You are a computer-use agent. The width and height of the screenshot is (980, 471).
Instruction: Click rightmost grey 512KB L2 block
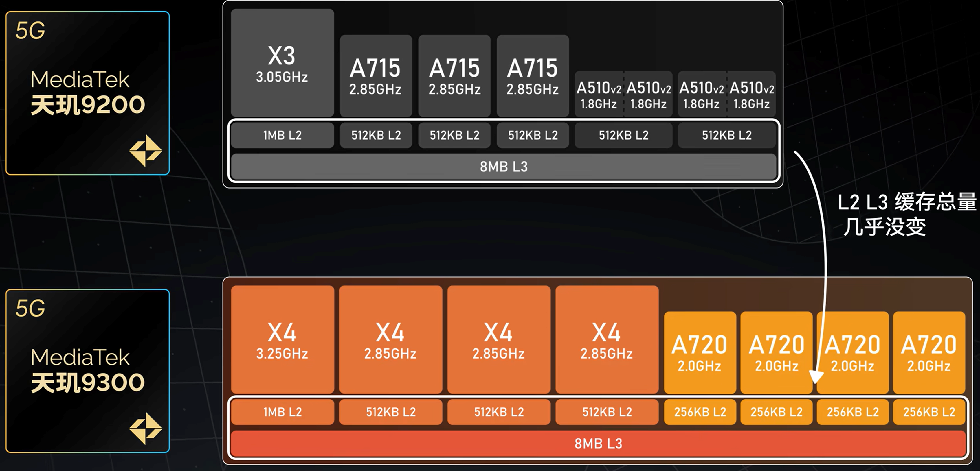(726, 135)
